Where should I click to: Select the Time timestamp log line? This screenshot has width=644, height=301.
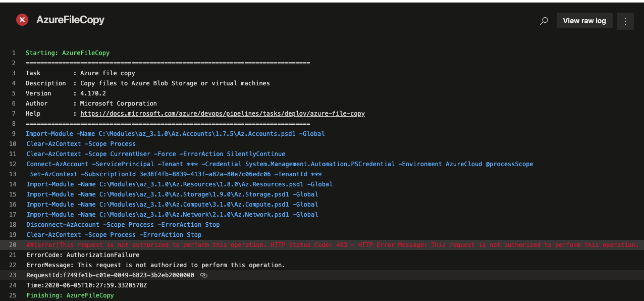tap(87, 285)
